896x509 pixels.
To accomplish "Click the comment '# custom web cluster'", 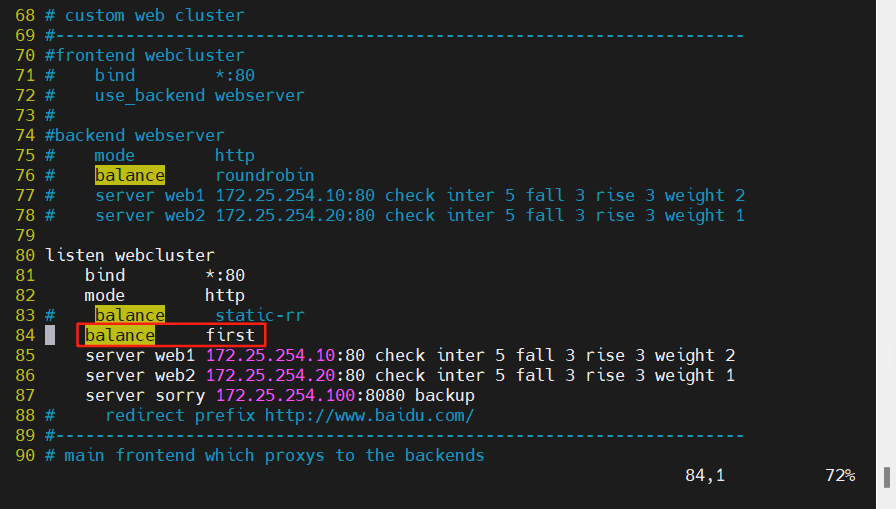I will (x=145, y=15).
